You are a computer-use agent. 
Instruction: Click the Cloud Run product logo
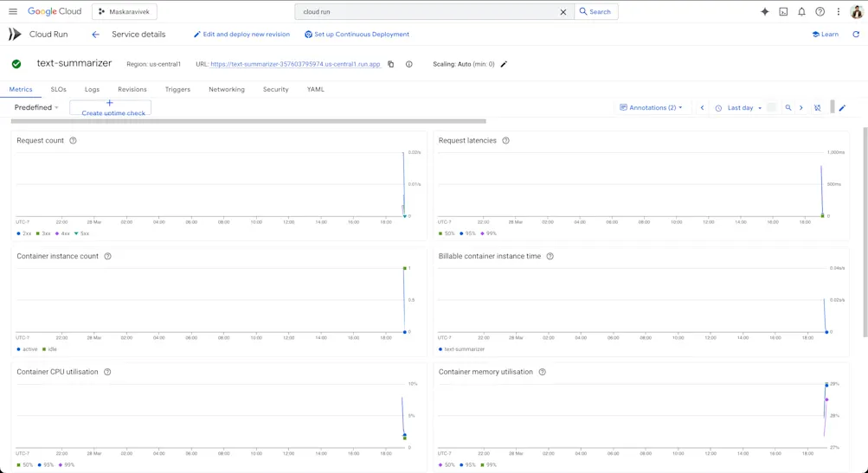tap(15, 35)
